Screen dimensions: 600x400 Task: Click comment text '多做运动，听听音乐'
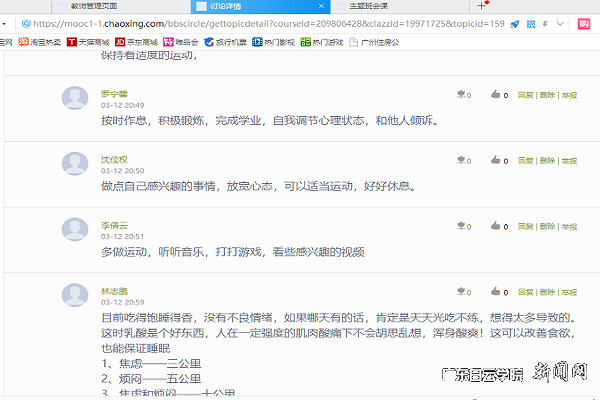tap(153, 252)
